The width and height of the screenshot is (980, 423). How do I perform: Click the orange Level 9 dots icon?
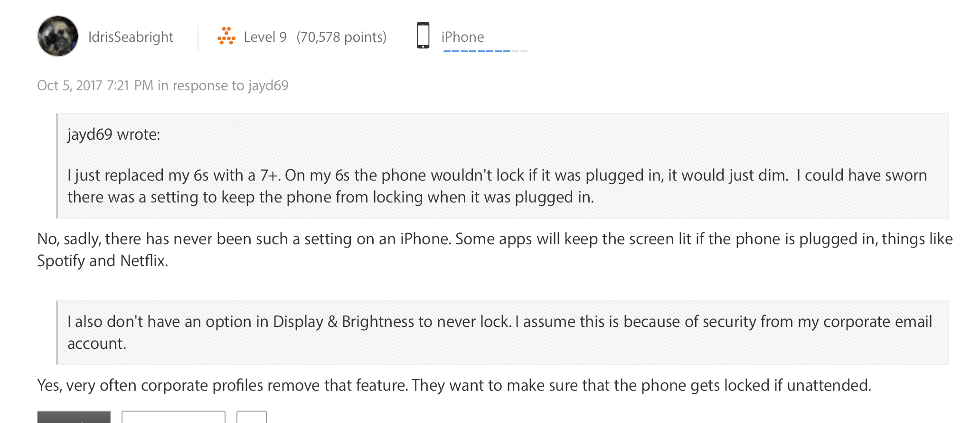226,36
